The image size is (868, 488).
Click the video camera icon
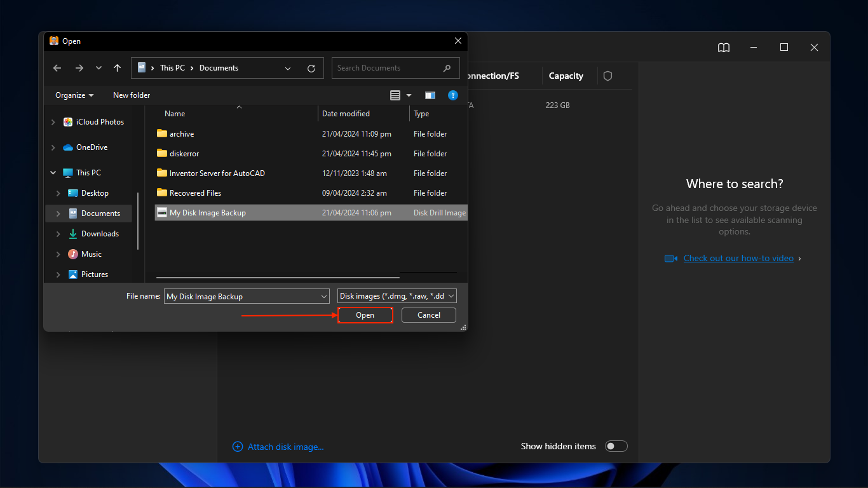[x=671, y=259]
